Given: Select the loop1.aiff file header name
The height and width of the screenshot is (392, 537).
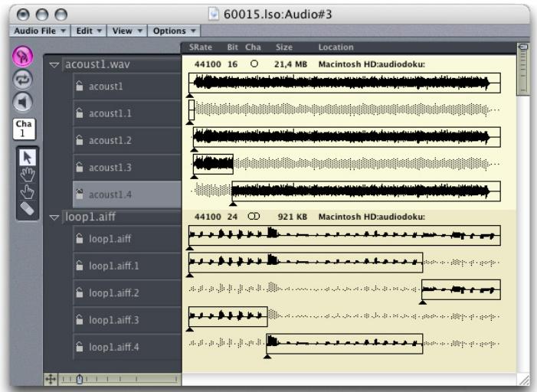Looking at the screenshot, I should [90, 217].
